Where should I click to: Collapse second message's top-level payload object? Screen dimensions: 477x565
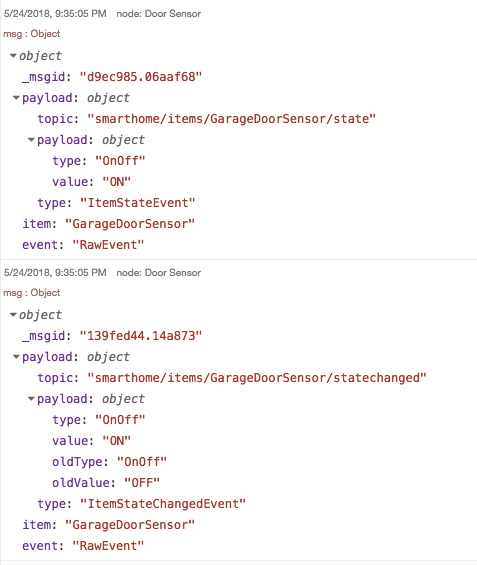pos(16,357)
